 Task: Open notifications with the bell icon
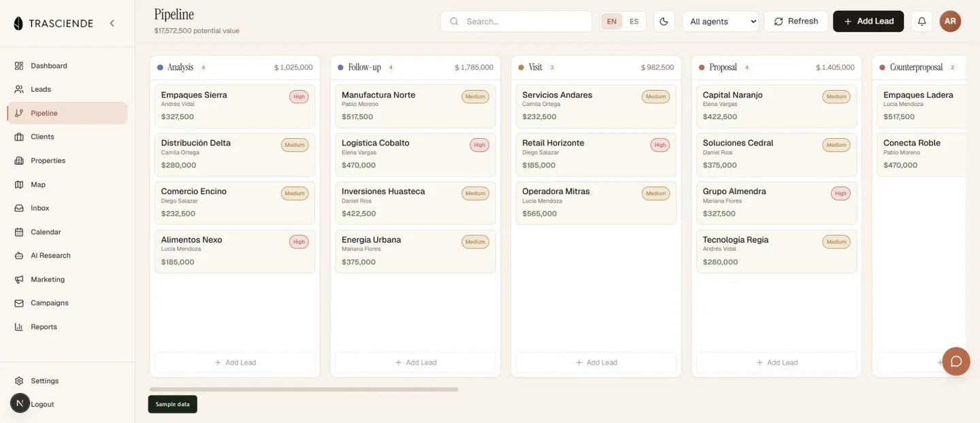[x=922, y=21]
